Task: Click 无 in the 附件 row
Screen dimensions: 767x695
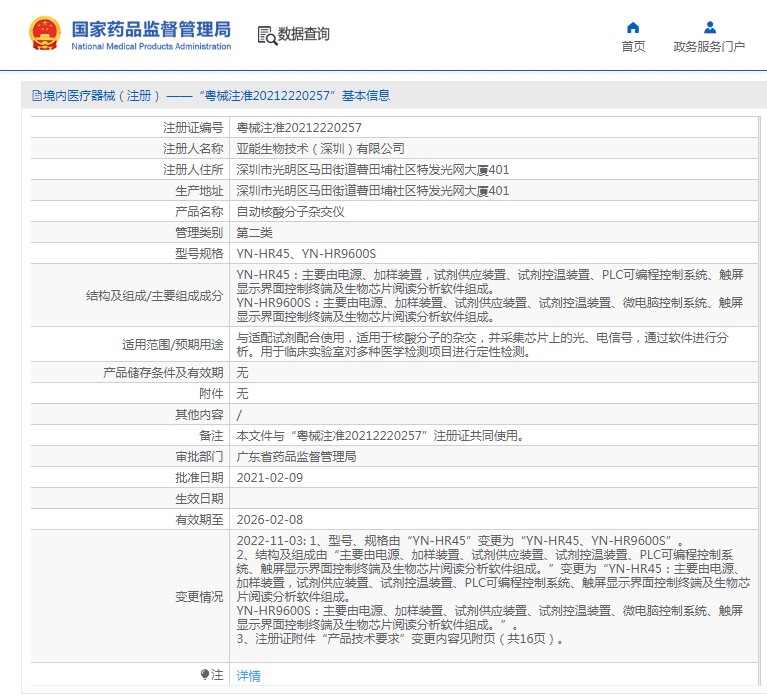Action: pos(242,394)
